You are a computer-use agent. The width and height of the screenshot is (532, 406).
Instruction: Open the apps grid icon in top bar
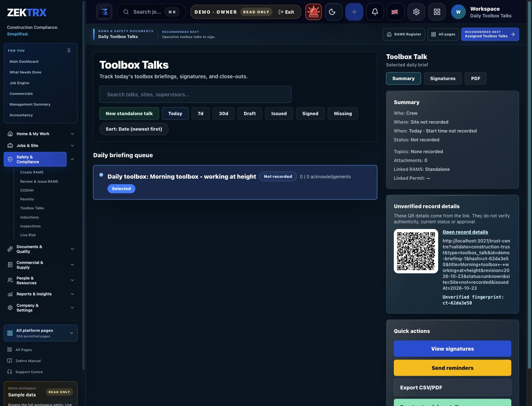click(x=437, y=12)
